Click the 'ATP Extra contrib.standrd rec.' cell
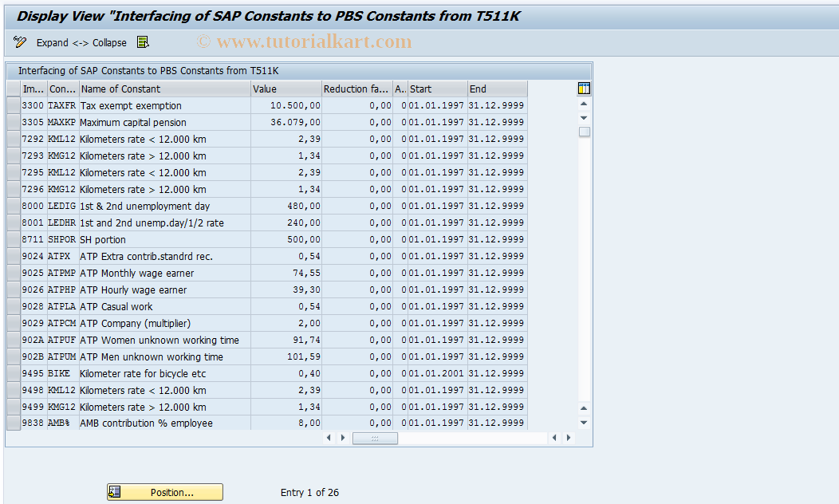Viewport: 839px width, 504px height. click(x=165, y=256)
